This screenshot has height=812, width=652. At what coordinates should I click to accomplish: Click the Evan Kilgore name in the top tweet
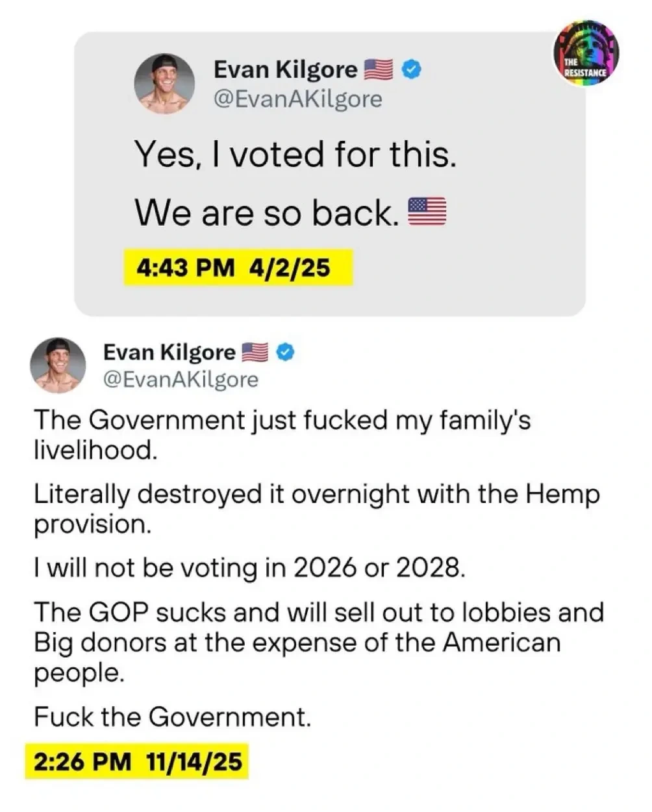(285, 69)
